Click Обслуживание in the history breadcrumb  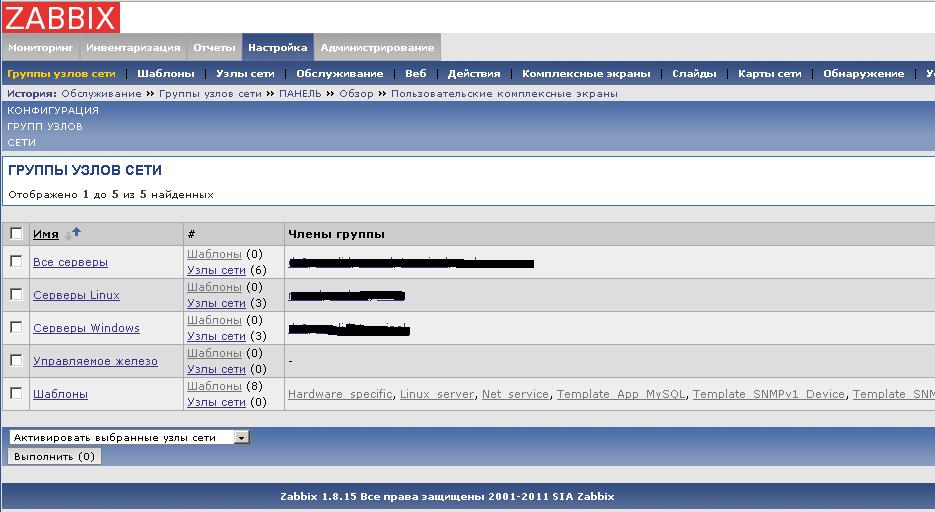101,94
